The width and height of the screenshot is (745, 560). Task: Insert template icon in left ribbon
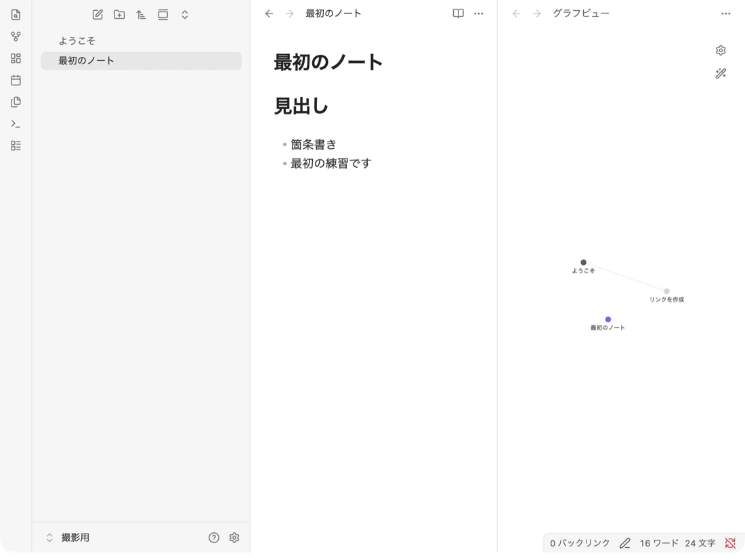coord(16,102)
